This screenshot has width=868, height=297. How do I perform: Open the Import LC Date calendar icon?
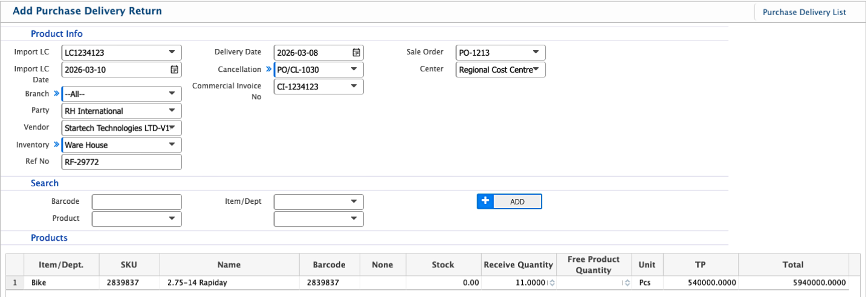[174, 70]
